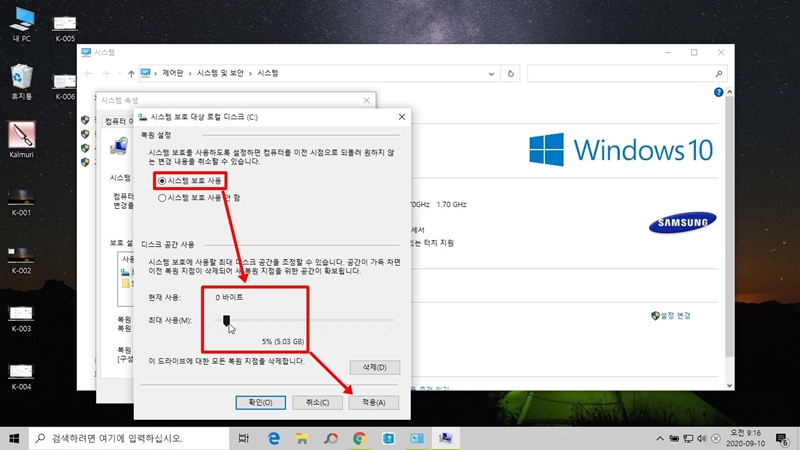Click 시스템 in the address breadcrumb
This screenshot has height=450, width=800.
coord(267,73)
